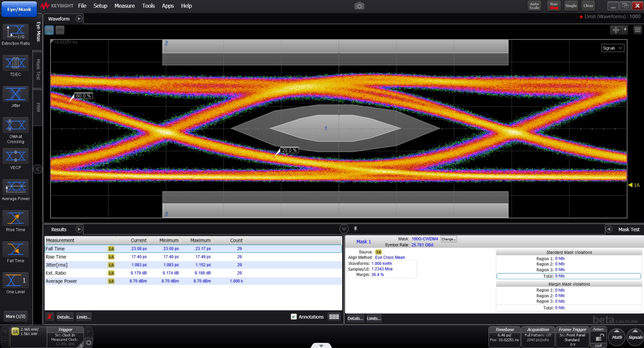This screenshot has height=348, width=644.
Task: Select the Jitter measurement icon
Action: click(16, 94)
